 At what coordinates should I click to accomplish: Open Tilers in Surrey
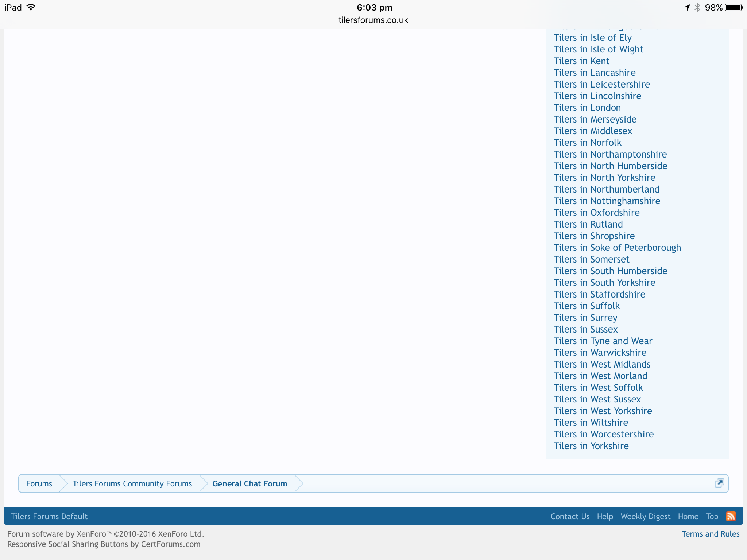click(x=585, y=318)
